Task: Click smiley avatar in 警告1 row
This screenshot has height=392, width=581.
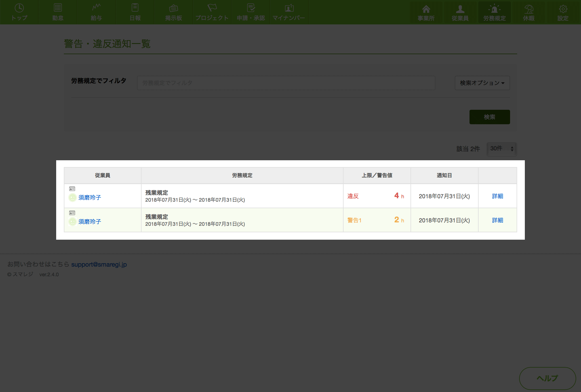Action: pos(73,222)
